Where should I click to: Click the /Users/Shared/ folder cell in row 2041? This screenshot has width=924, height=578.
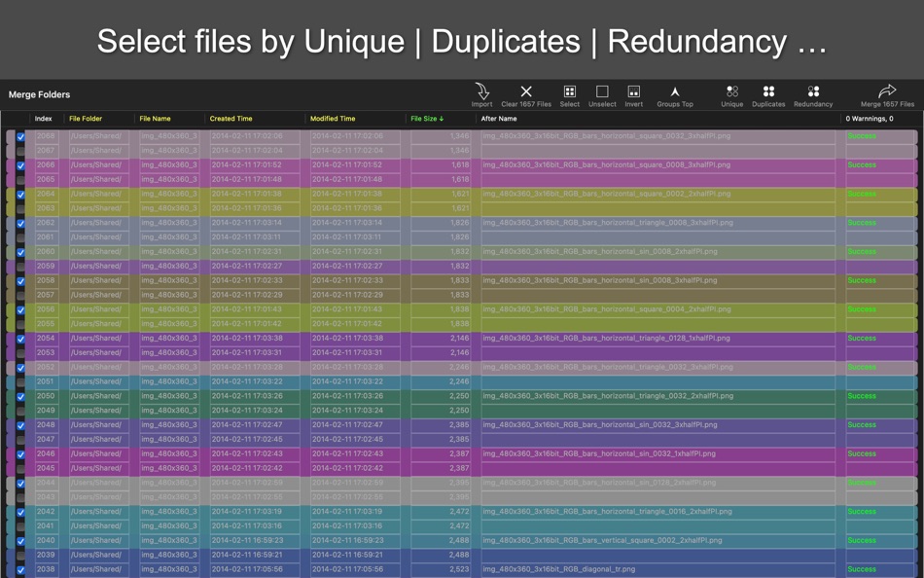click(99, 525)
